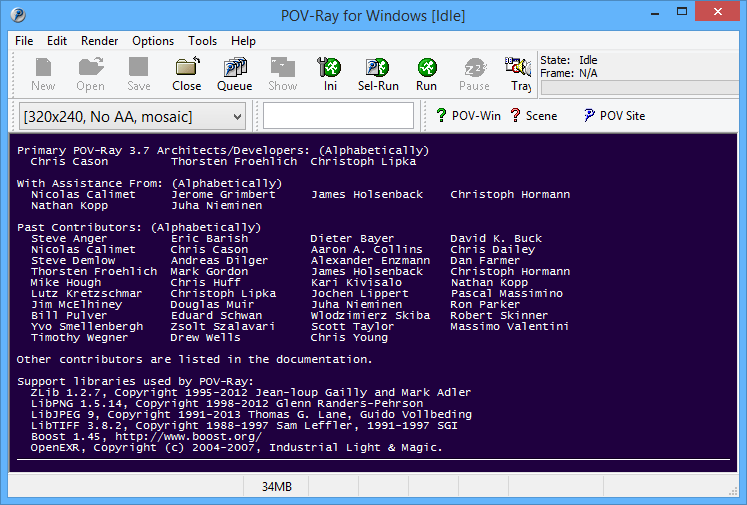The image size is (747, 505).
Task: Click the Boost URL http://www.boost.org/ text
Action: (x=189, y=436)
